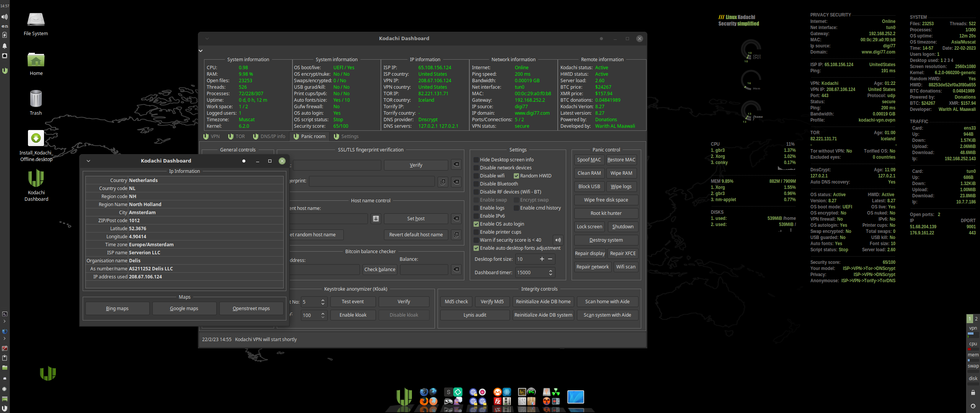The height and width of the screenshot is (413, 980).
Task: Open the Pidgin purple bird icon
Action: coord(458,401)
